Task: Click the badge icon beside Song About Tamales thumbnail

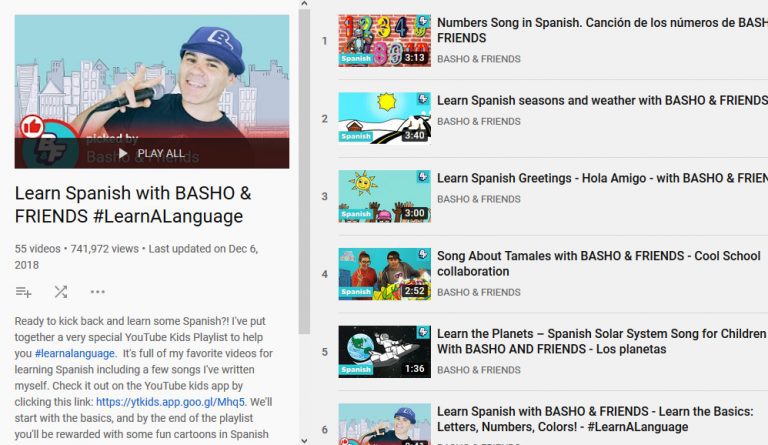Action: (x=424, y=255)
